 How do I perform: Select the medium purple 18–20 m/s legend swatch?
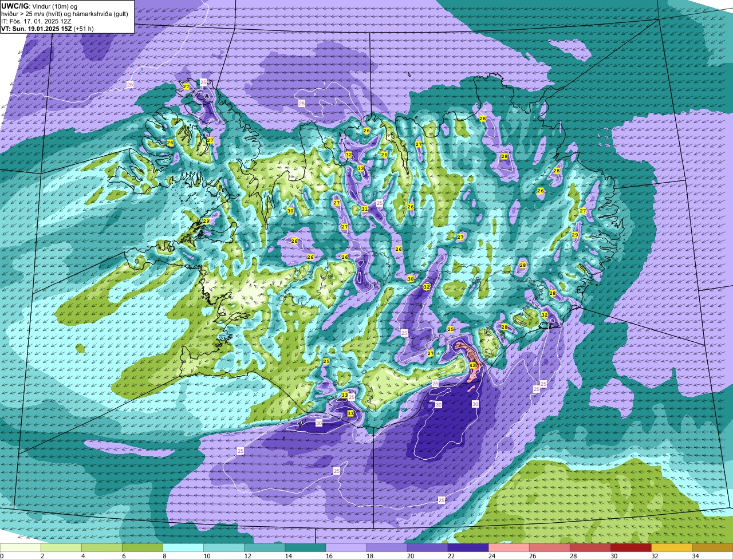click(x=387, y=547)
